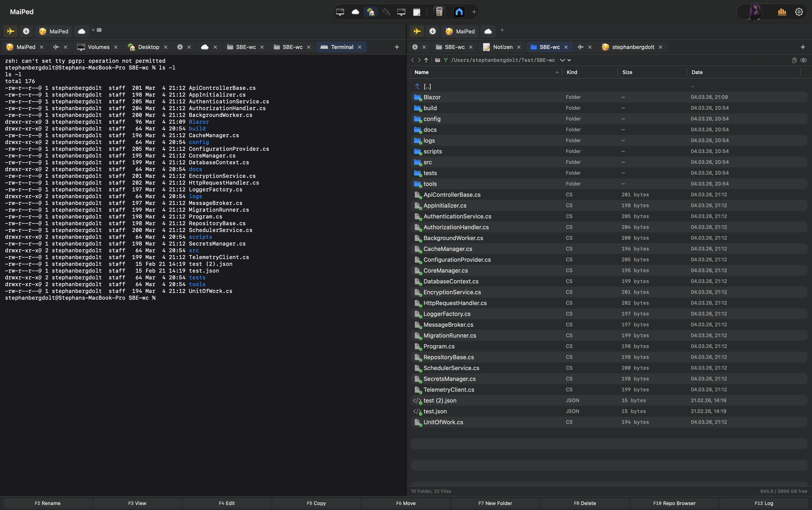Toggle the download arrow icon in the left panel
This screenshot has height=510, width=812.
26,31
